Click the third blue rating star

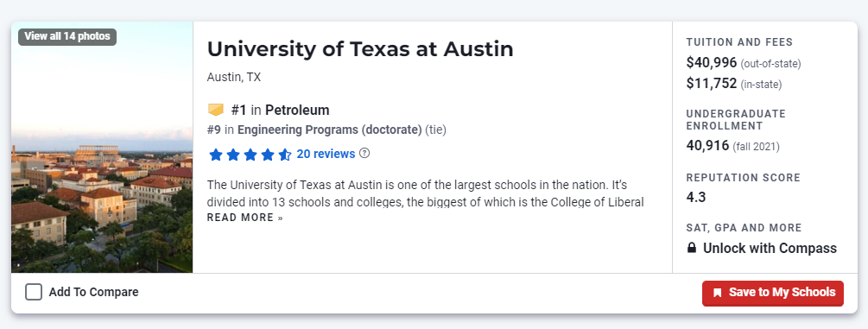pos(250,155)
